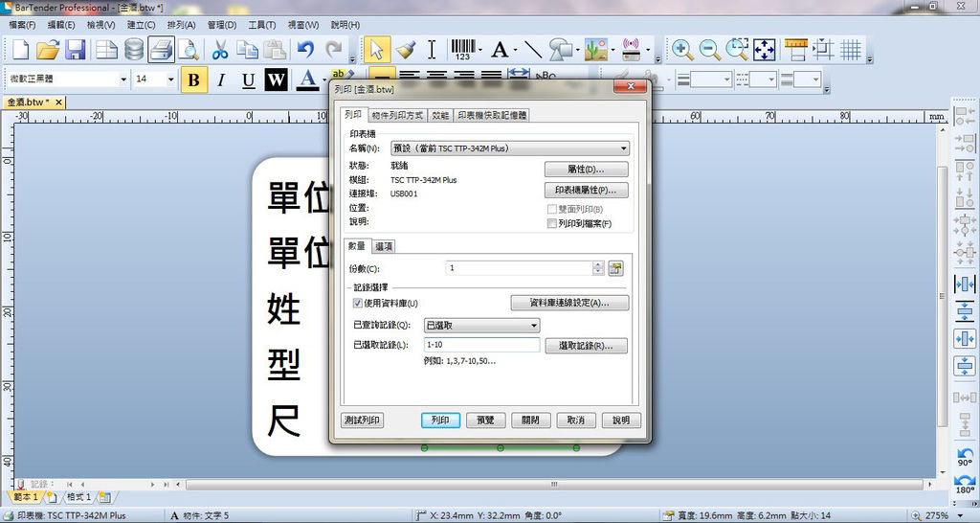Viewport: 980px width, 523px height.
Task: Click the Undo arrow icon
Action: click(305, 50)
